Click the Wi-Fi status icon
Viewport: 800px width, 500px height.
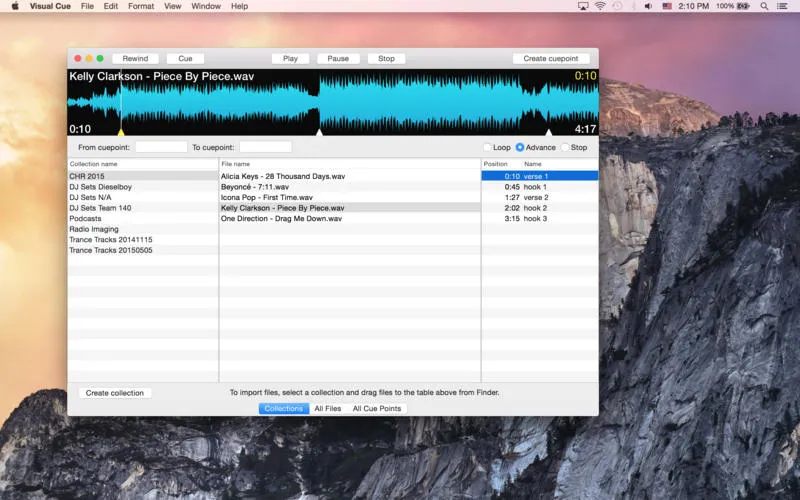point(600,6)
